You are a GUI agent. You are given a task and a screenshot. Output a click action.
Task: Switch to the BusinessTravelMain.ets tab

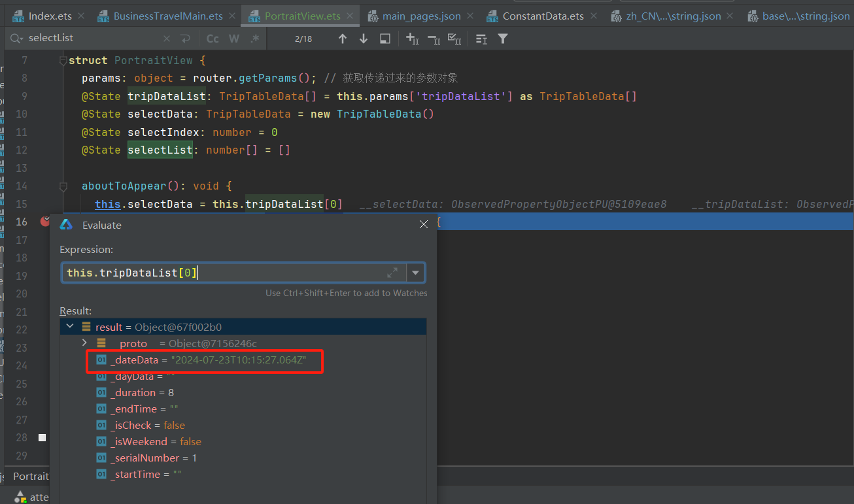(161, 16)
